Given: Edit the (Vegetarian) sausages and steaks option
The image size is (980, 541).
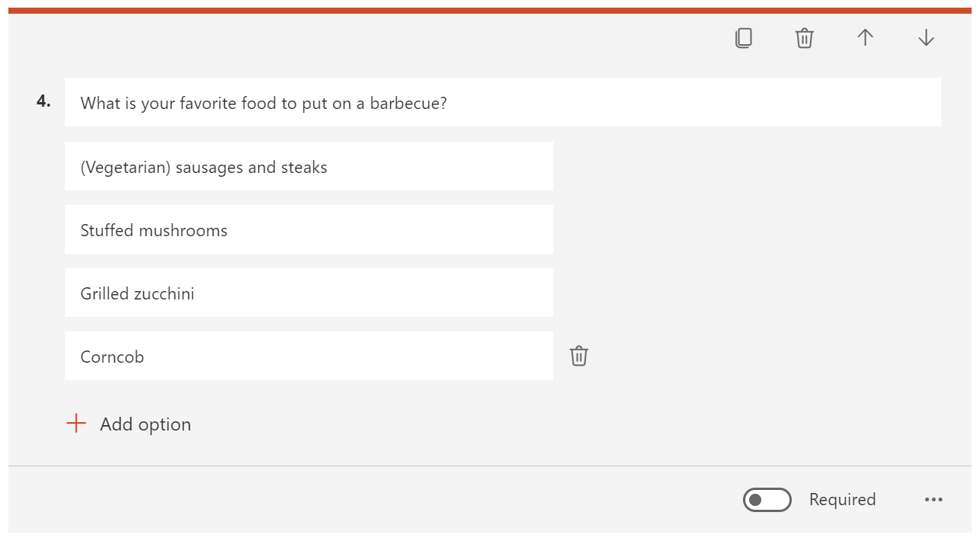Looking at the screenshot, I should pyautogui.click(x=309, y=166).
